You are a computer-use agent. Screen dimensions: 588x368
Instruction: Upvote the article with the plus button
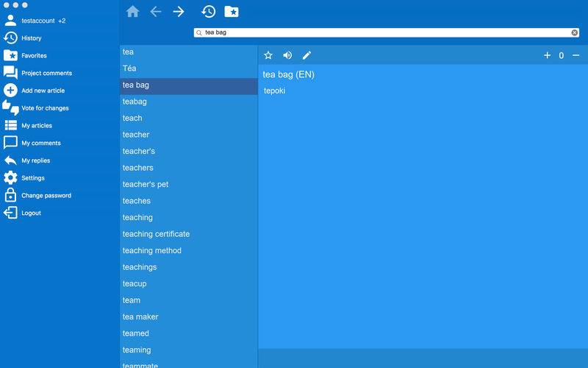tap(547, 55)
